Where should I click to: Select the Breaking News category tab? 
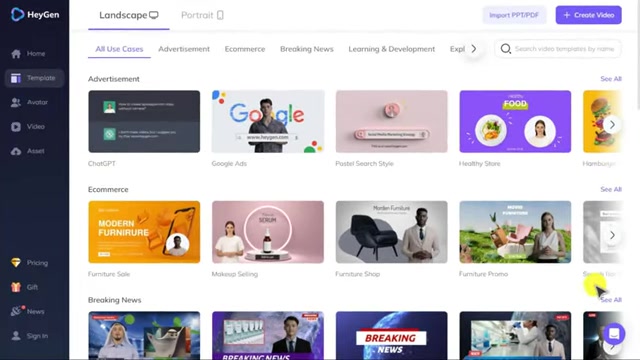[307, 49]
